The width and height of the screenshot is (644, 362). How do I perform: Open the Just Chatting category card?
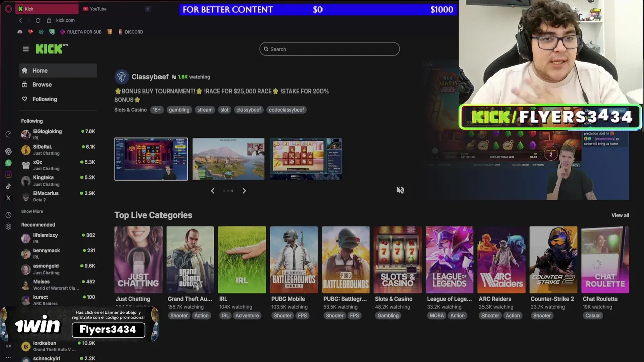coord(138,259)
